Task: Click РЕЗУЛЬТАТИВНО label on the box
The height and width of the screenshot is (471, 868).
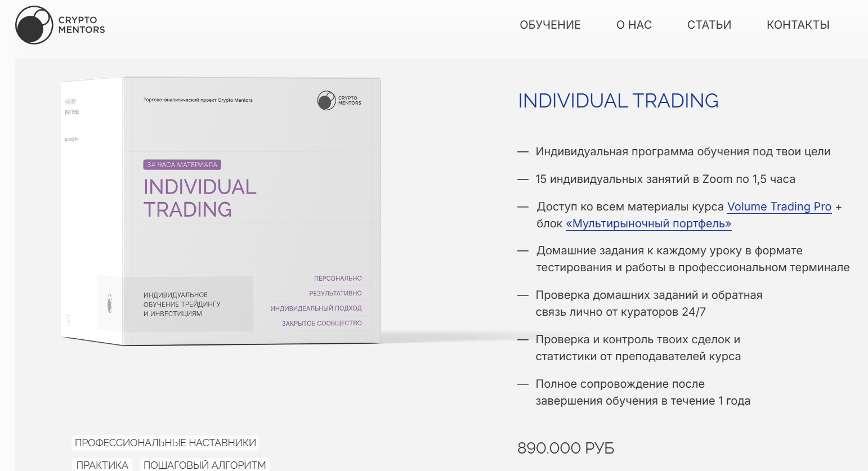Action: [x=335, y=293]
